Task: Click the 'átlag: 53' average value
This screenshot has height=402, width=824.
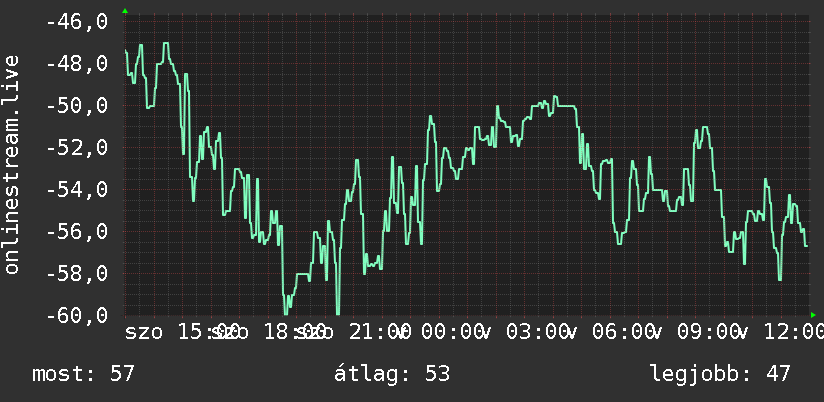Action: pos(392,374)
